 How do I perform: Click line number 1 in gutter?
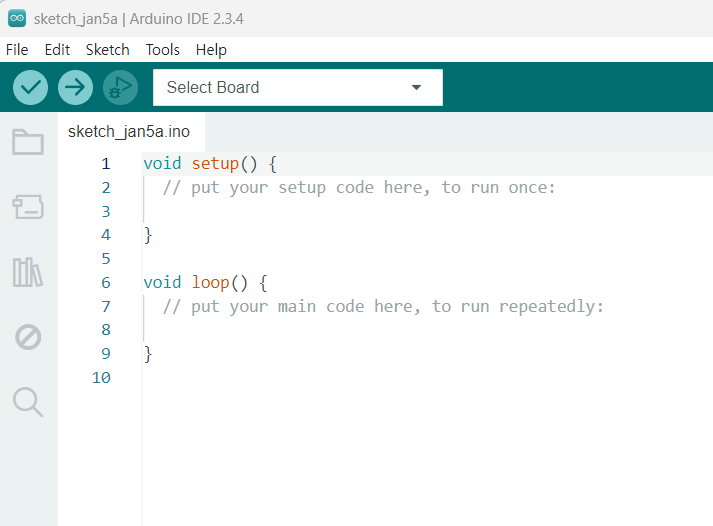106,164
